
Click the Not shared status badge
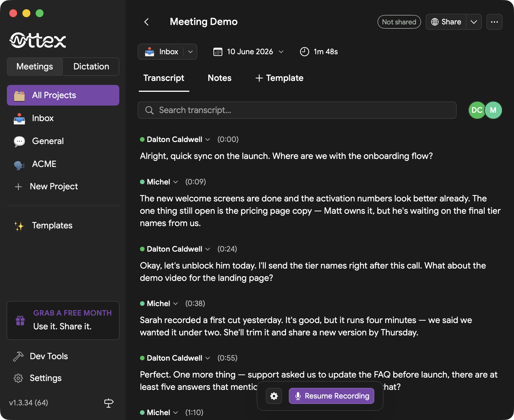click(399, 22)
